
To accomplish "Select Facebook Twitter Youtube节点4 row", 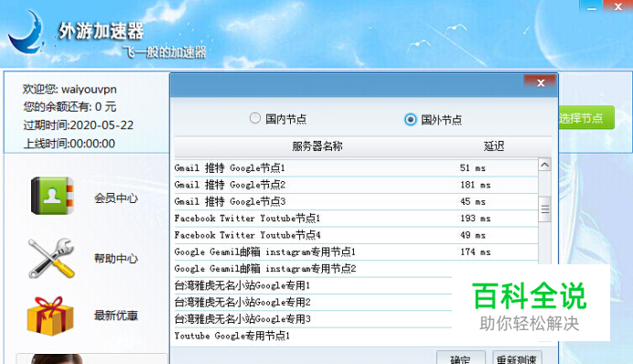I will (356, 235).
